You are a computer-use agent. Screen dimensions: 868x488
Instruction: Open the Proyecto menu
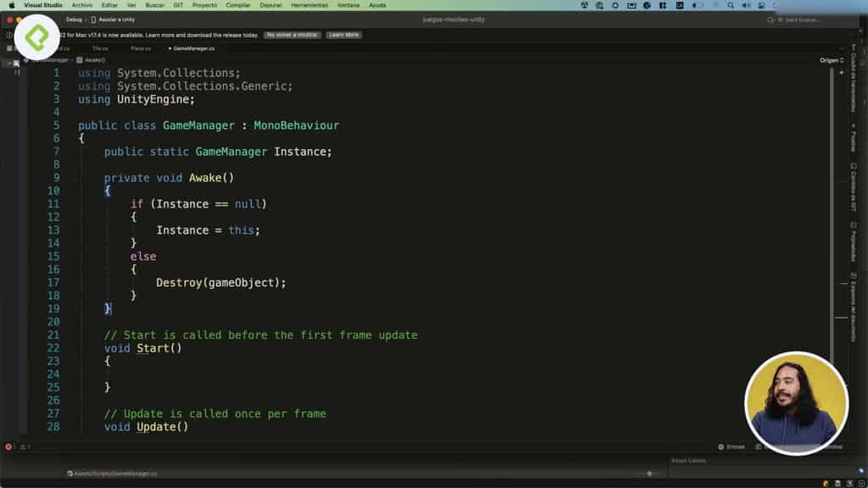tap(204, 5)
